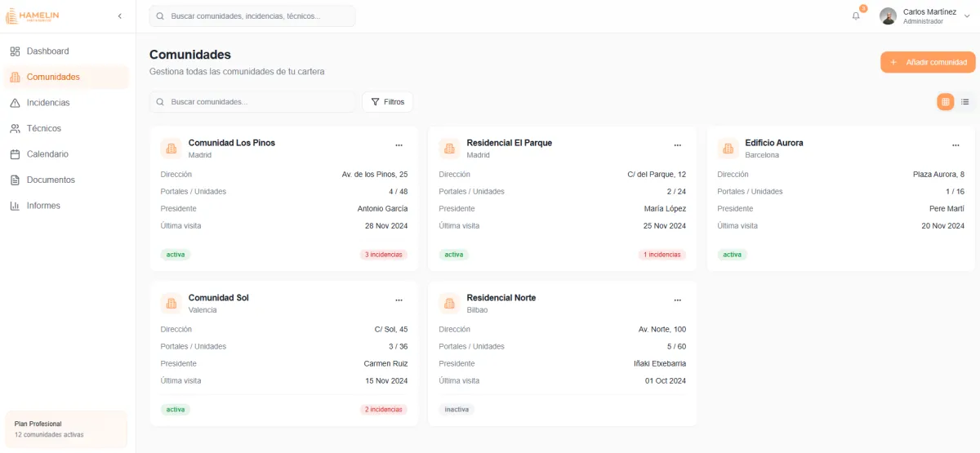Click Carlos Martínez profile avatar
980x453 pixels.
(x=888, y=16)
